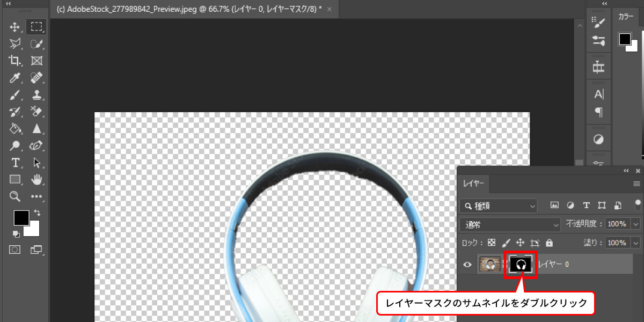
Task: Open the 塗り slider dropdown arrow
Action: click(636, 243)
